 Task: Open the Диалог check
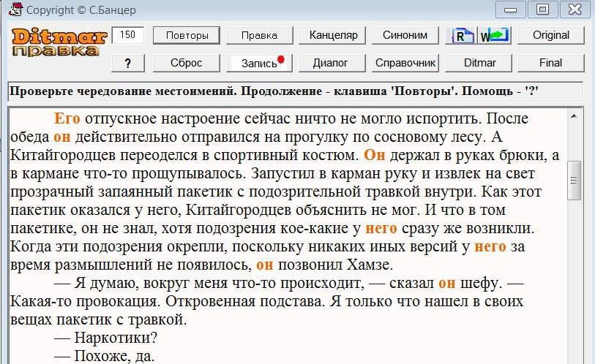(332, 63)
